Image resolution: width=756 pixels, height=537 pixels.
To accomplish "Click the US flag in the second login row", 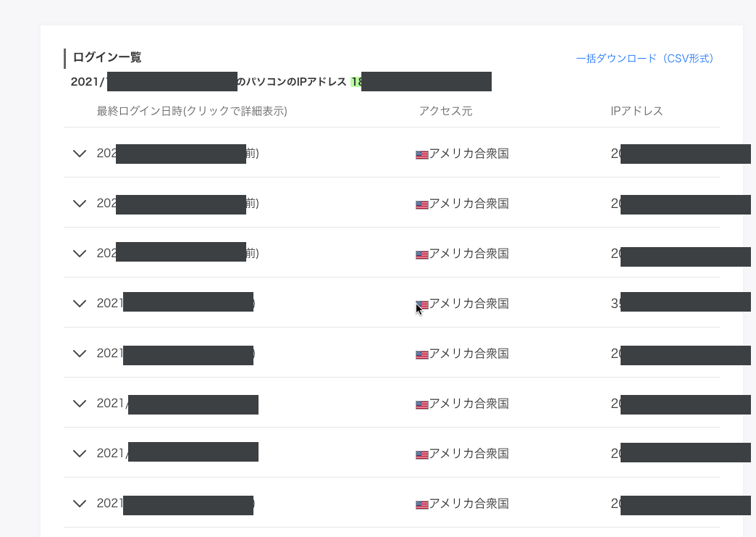I will point(421,204).
